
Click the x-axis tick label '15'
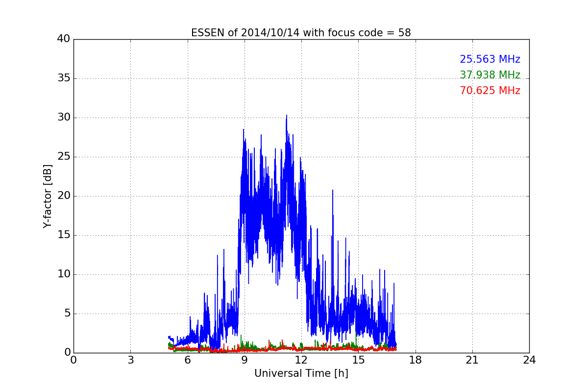click(x=358, y=360)
